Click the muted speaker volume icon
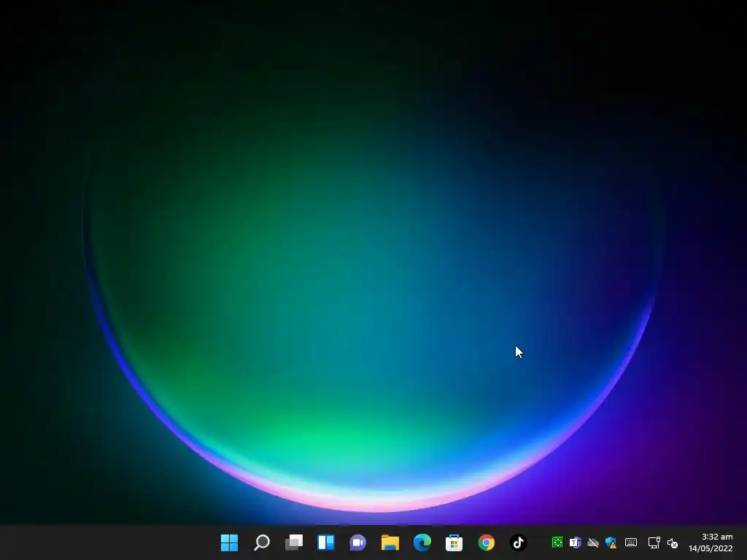 point(672,542)
